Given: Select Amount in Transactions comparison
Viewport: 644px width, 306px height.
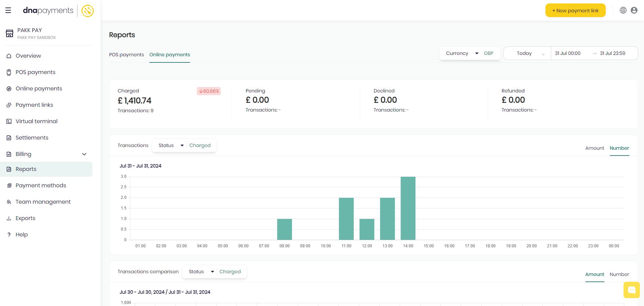Looking at the screenshot, I should tap(594, 274).
